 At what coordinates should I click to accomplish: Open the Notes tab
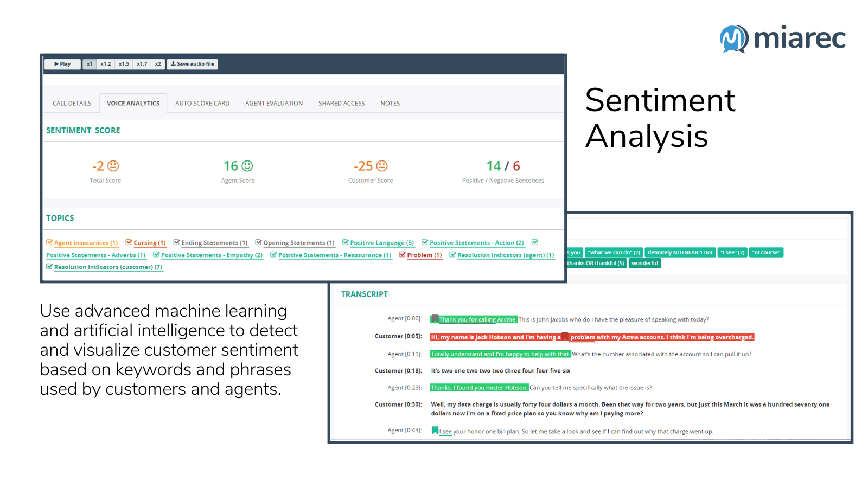390,103
